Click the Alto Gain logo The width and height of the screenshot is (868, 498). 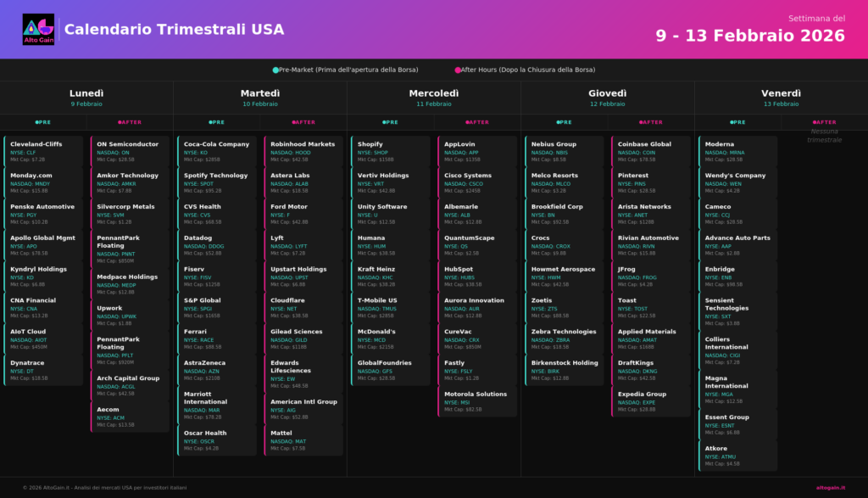(x=38, y=29)
